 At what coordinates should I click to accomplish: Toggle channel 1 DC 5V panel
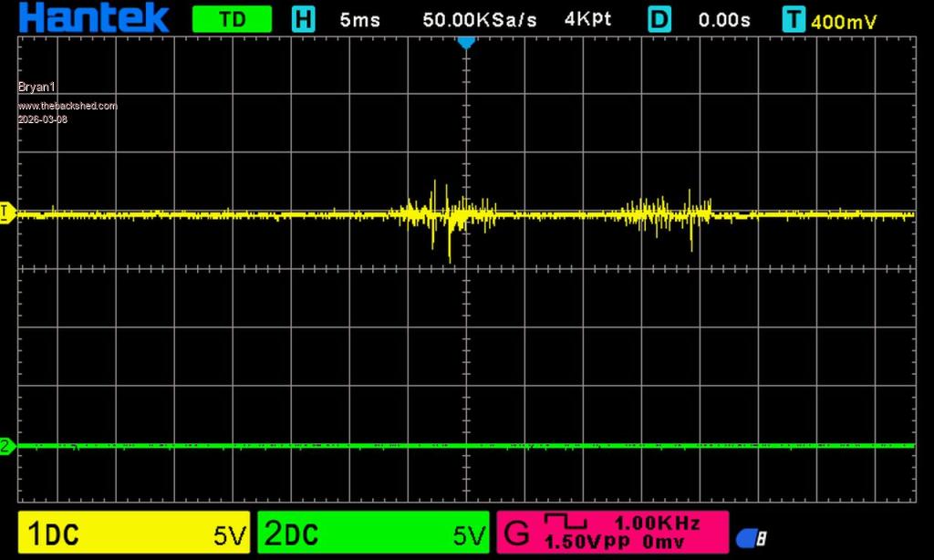pos(134,534)
